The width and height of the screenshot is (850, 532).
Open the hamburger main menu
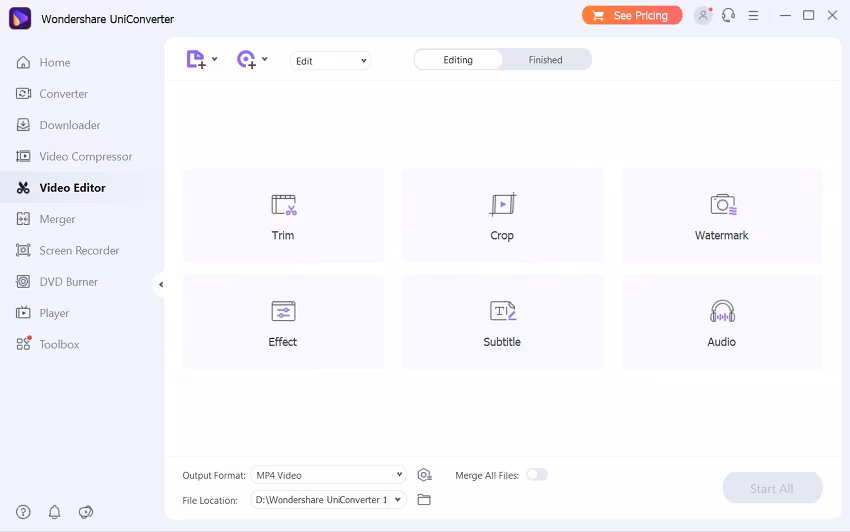pos(754,16)
